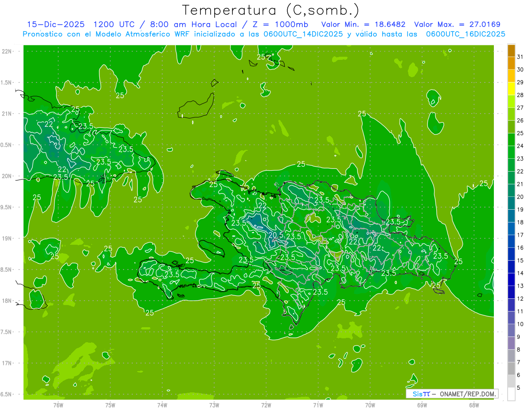532x411 pixels.
Task: Click the "Temperatura (C,somb.)" map title
Action: click(x=271, y=10)
